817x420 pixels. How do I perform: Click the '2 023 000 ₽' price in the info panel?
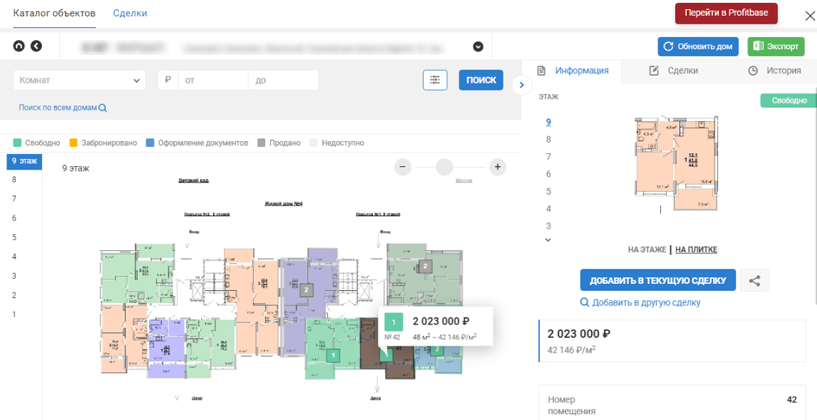tap(579, 333)
